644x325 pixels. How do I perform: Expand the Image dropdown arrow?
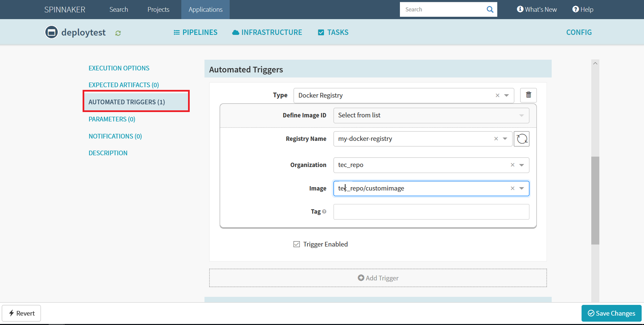[521, 188]
